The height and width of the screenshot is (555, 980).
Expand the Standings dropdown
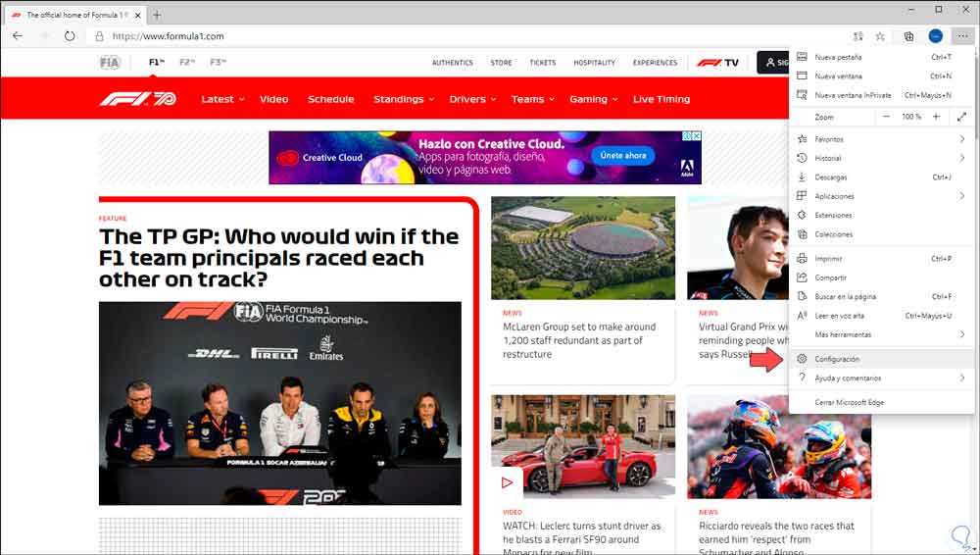(x=404, y=99)
